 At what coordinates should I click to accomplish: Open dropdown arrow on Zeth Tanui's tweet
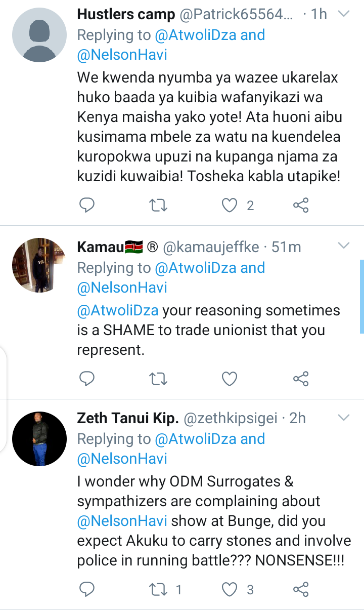tap(344, 418)
